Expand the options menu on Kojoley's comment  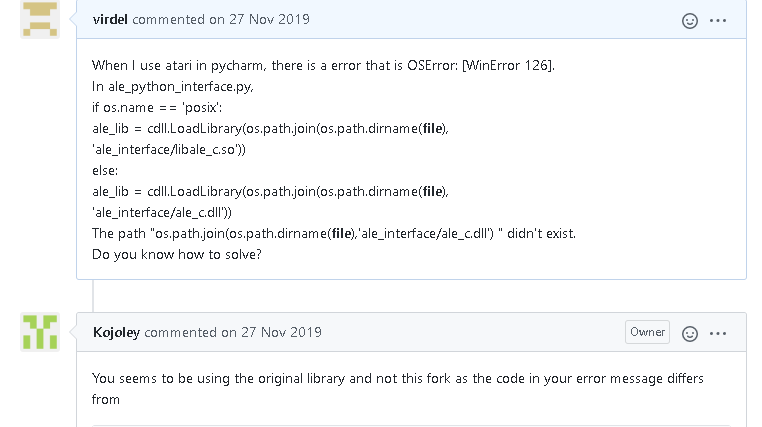(x=719, y=333)
